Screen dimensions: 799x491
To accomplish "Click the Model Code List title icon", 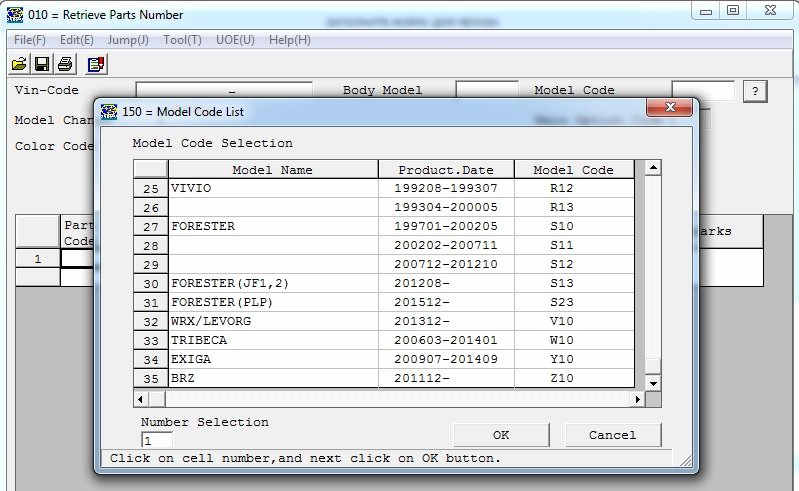I will [108, 111].
